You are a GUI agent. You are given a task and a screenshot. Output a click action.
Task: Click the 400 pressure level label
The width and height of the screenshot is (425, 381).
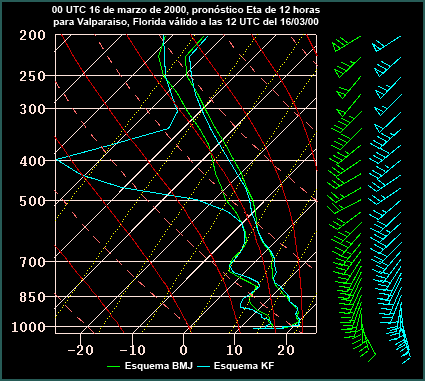33,161
